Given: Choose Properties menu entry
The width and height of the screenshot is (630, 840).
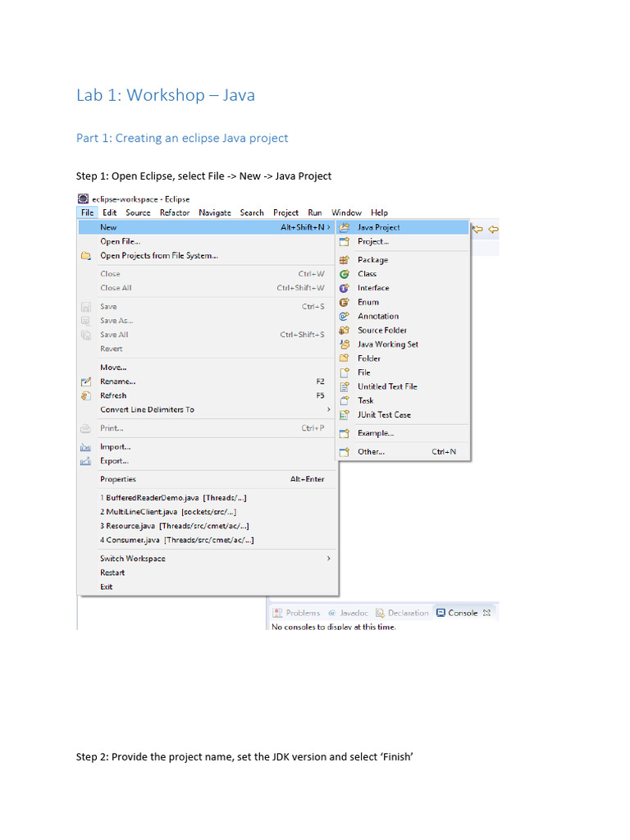Looking at the screenshot, I should 208,479.
